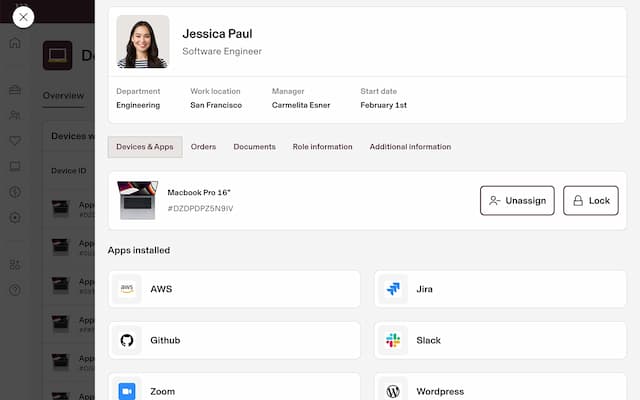Click the Zoom app icon
This screenshot has height=400, width=640.
coord(127,391)
